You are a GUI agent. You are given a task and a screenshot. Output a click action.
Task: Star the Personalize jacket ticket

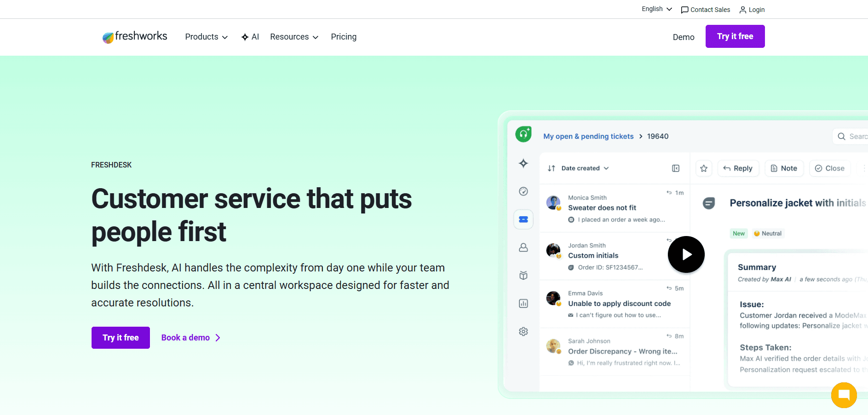pos(704,168)
